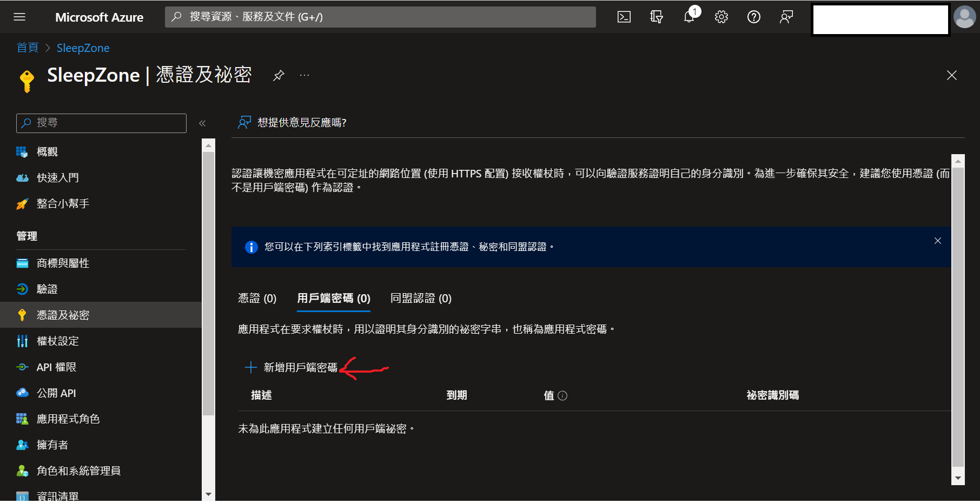Screen dimensions: 980x503
Task: Click the 權杖設定 bars icon
Action: point(22,341)
